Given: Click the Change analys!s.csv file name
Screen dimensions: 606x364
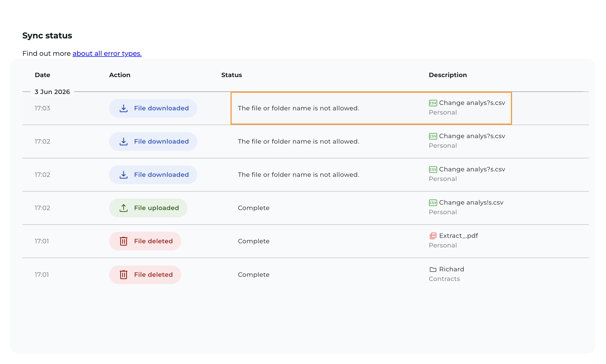Looking at the screenshot, I should pyautogui.click(x=471, y=202).
